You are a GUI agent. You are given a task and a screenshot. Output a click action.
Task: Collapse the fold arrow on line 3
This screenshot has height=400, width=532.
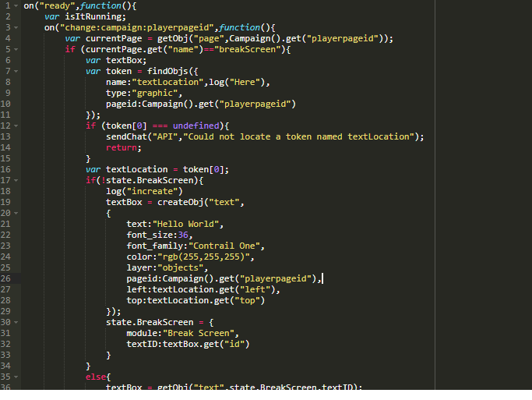tap(16, 27)
